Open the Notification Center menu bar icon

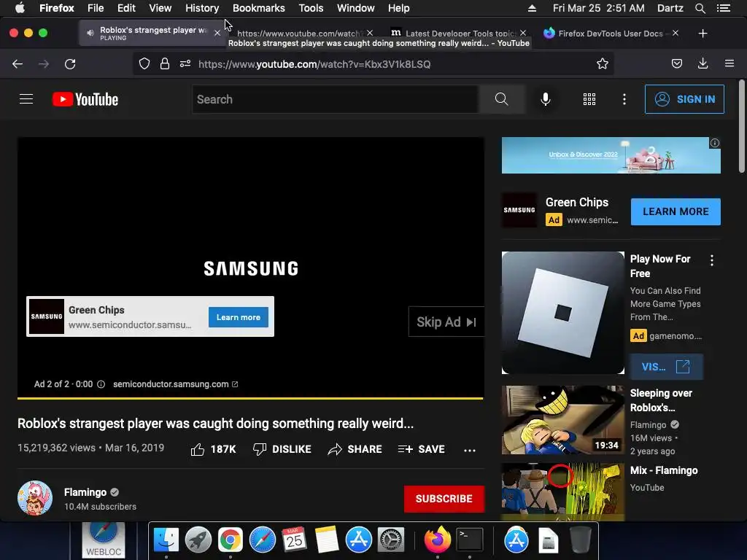(x=724, y=8)
